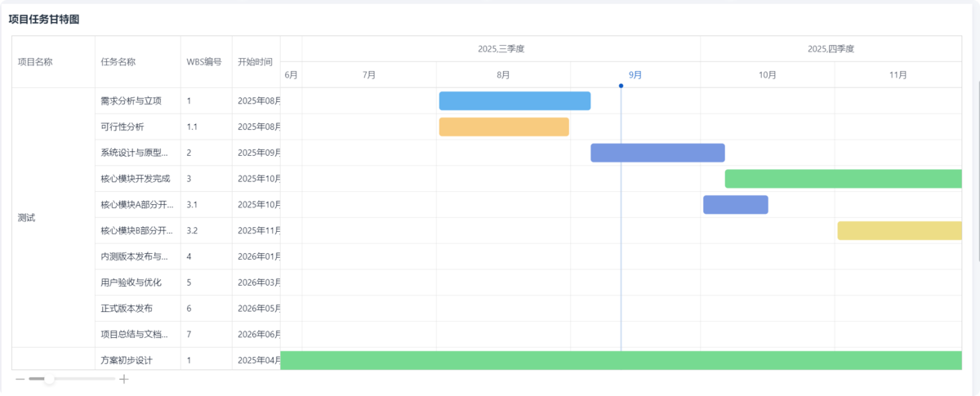Viewport: 980px width, 396px height.
Task: Click the 系统设计与原型 Gantt bar
Action: point(657,153)
